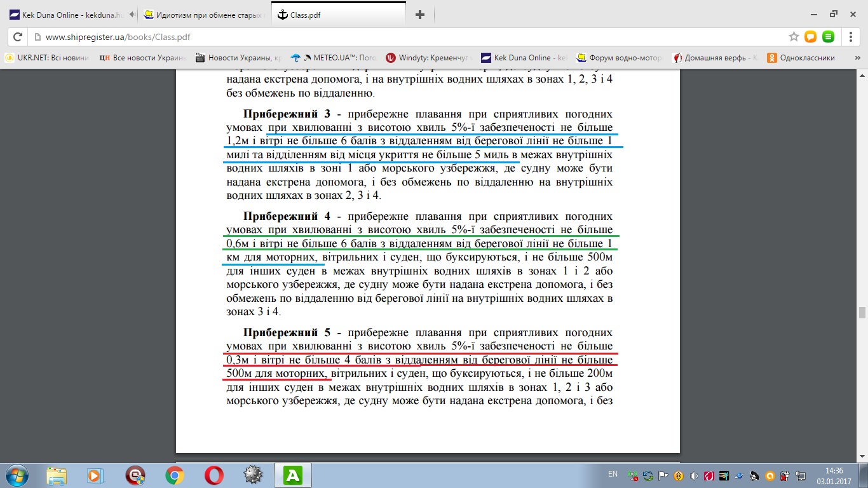Switch to the Kek Duna Online tab
Image resolution: width=868 pixels, height=488 pixels.
pos(70,15)
